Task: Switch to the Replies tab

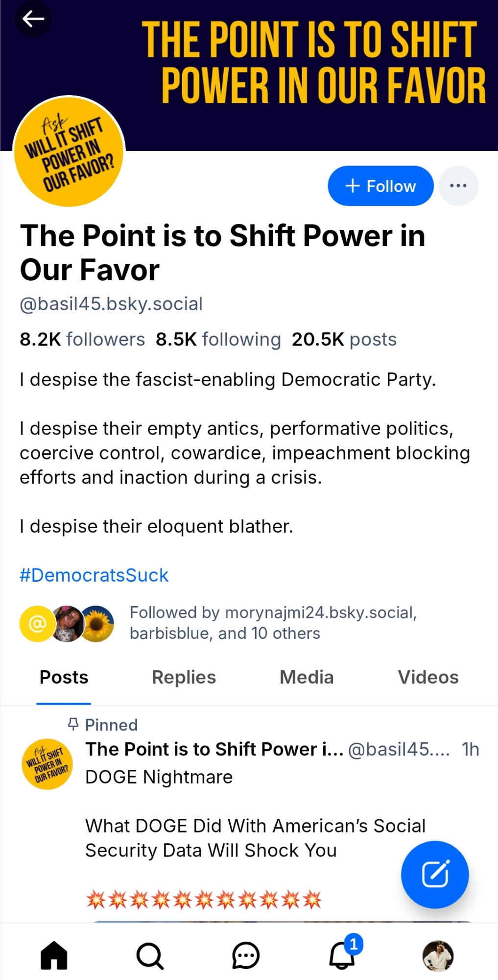Action: click(x=184, y=677)
